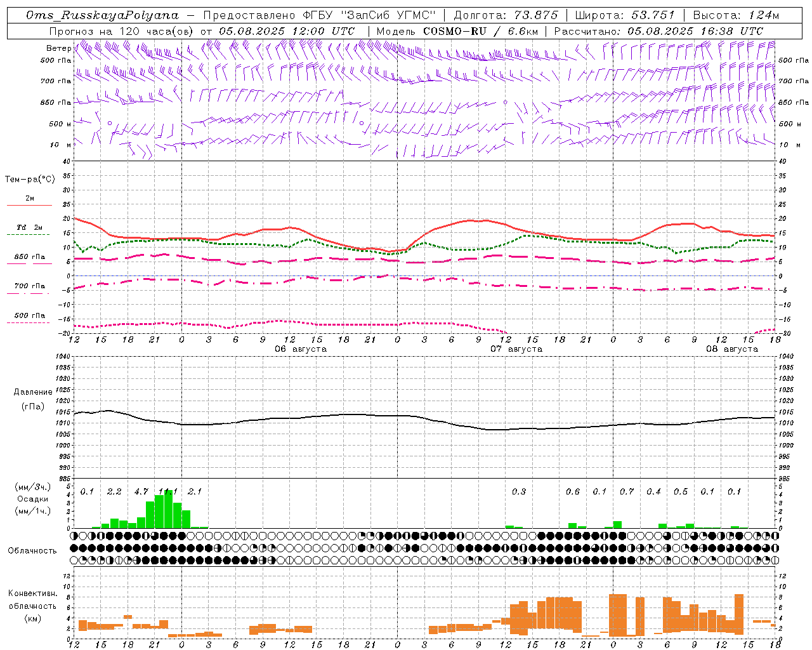Click the 0.5 three-hour precipitation value

pyautogui.click(x=681, y=491)
